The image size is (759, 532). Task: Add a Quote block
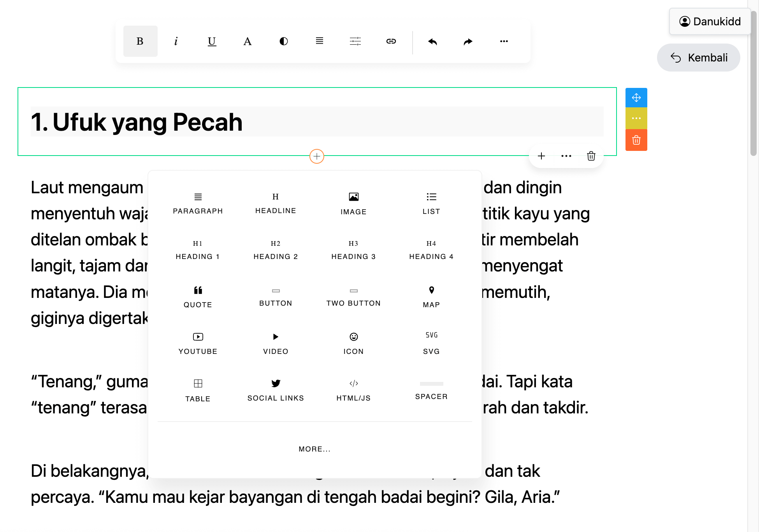tap(198, 297)
